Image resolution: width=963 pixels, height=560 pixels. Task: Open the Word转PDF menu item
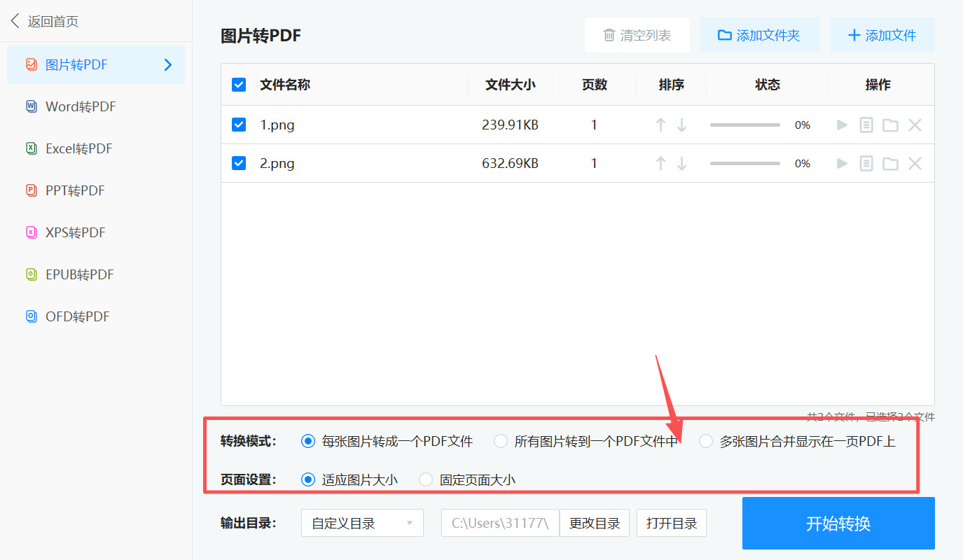pos(97,106)
